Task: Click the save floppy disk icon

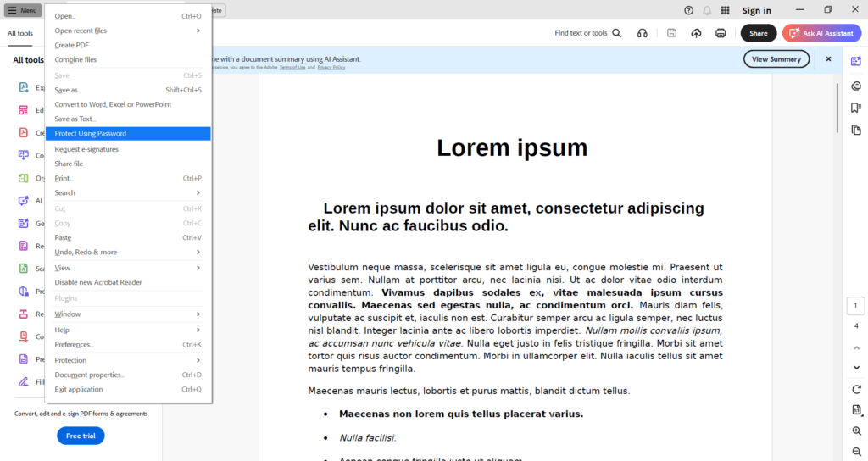Action: [671, 33]
